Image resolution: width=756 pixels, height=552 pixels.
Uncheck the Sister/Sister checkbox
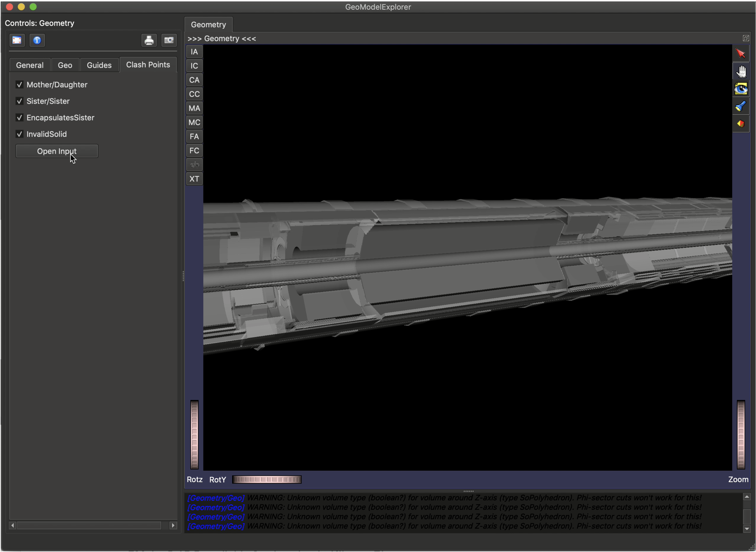coord(19,101)
